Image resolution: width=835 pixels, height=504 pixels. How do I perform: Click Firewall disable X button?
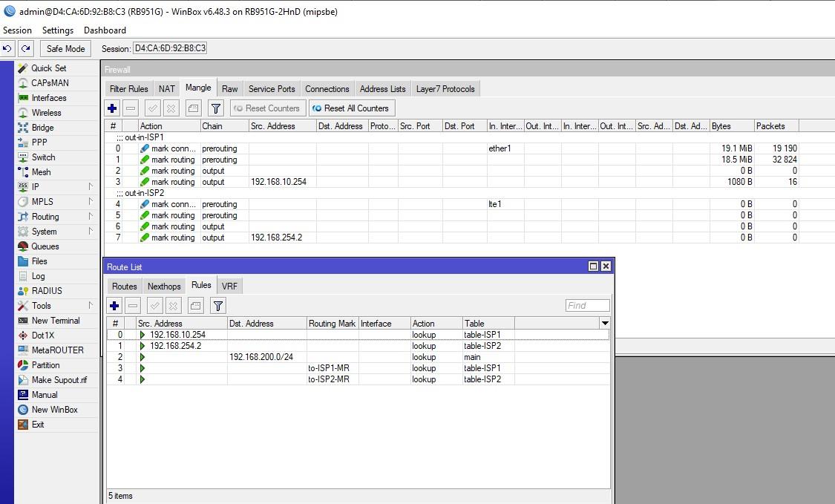point(171,108)
